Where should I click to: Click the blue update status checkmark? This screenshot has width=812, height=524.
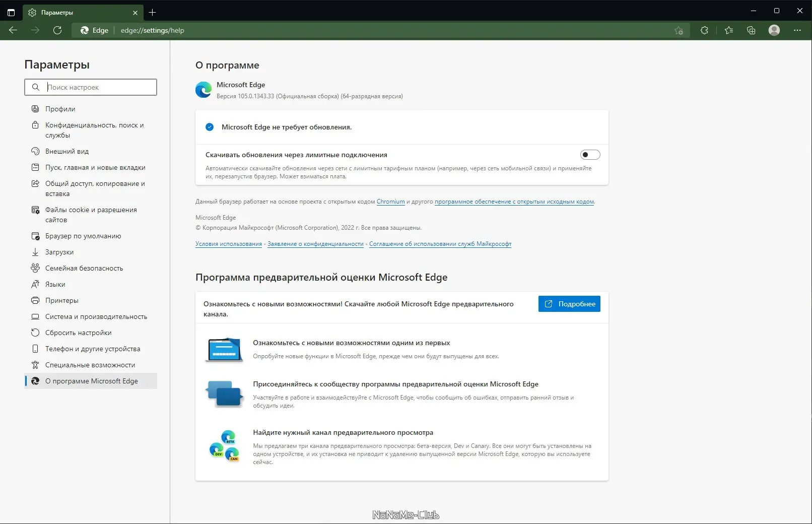(x=210, y=127)
